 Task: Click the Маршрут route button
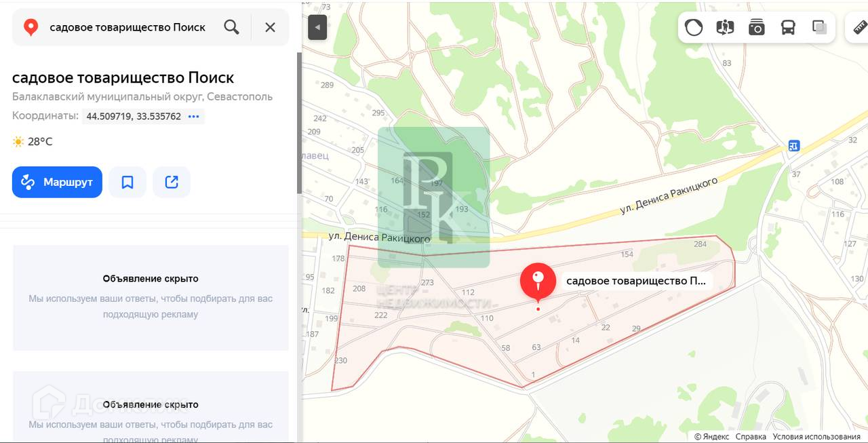(57, 182)
